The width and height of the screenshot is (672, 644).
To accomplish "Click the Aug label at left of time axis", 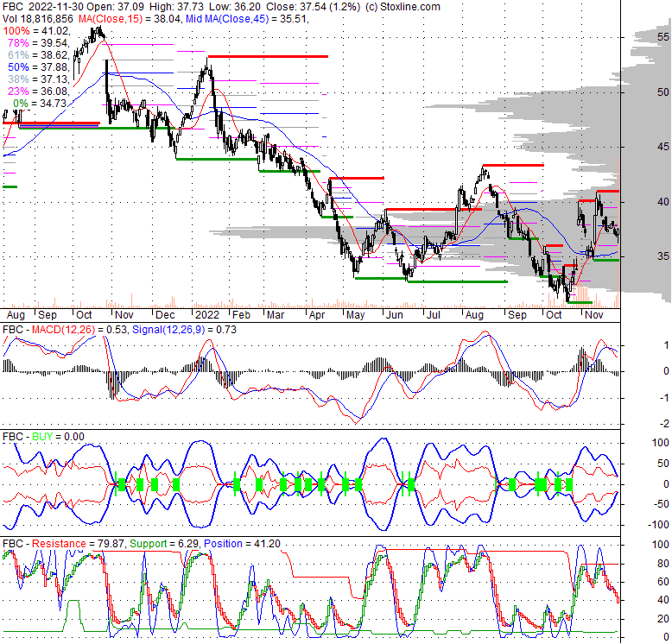I will [16, 315].
